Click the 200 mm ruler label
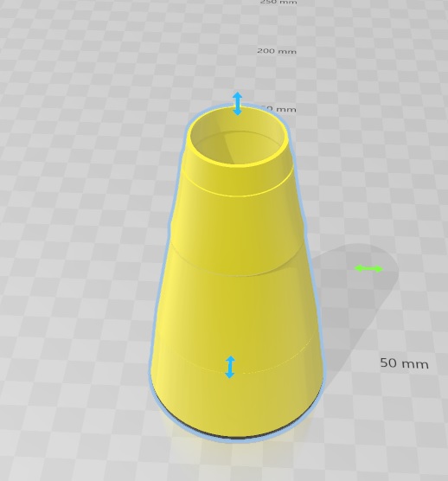Image resolution: width=448 pixels, height=481 pixels. (x=277, y=51)
